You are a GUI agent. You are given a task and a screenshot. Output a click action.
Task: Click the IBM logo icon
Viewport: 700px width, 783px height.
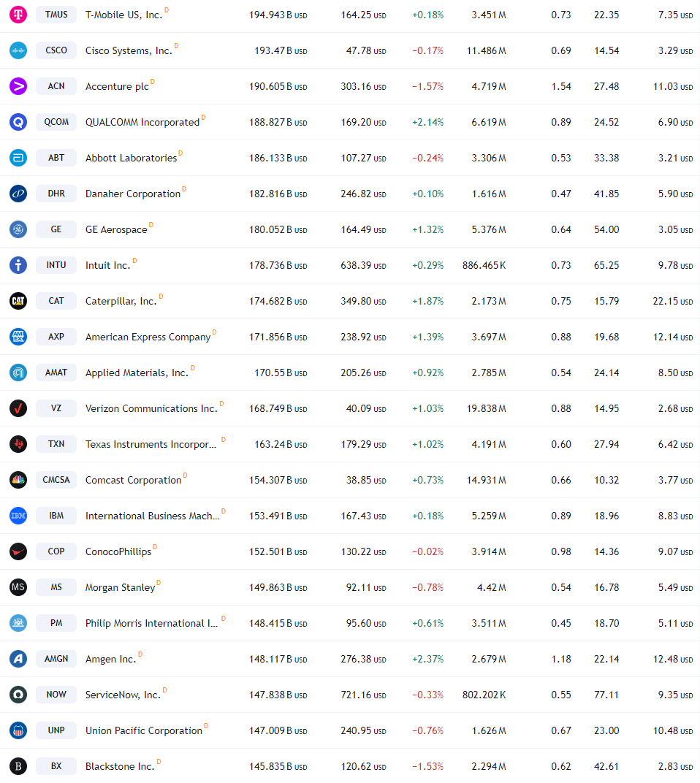18,516
